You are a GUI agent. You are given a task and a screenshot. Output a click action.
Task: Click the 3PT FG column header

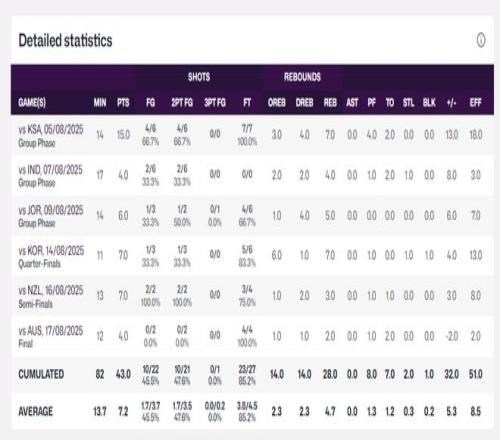(x=215, y=103)
